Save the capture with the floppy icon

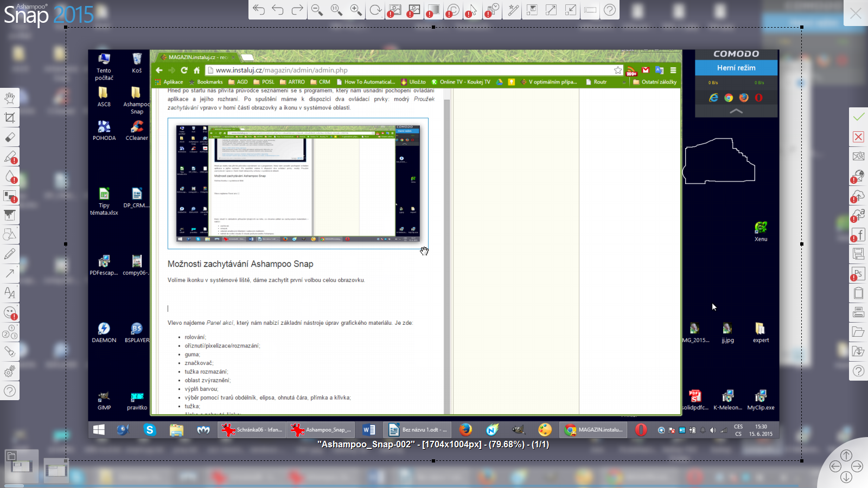pyautogui.click(x=858, y=254)
